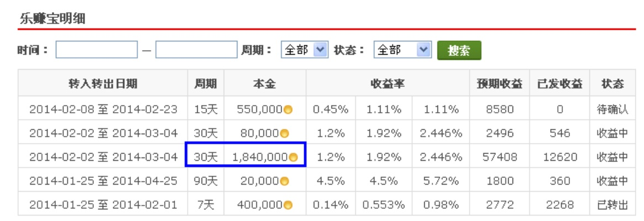Click the gold coin icon beside 550,000
Screen dimensions: 644x221
287,110
